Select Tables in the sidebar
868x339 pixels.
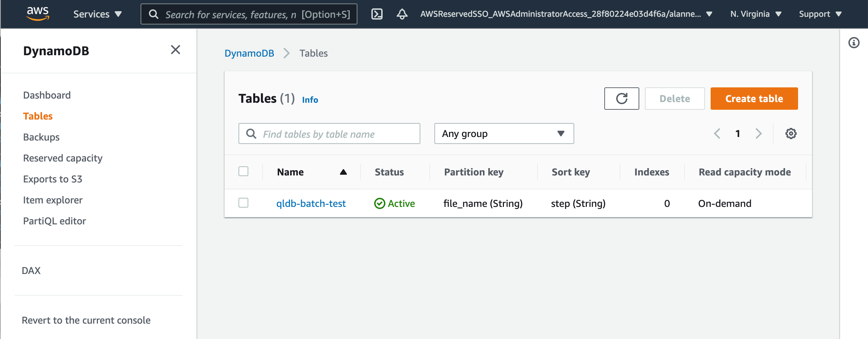(x=38, y=116)
